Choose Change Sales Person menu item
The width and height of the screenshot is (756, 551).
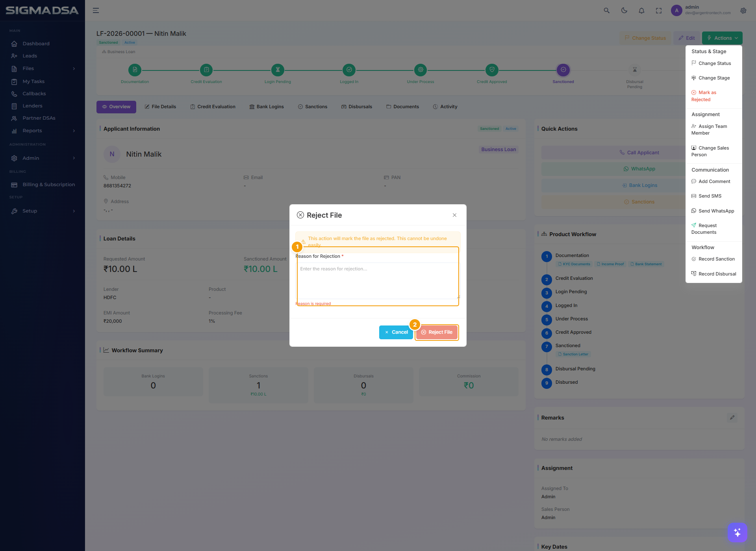tap(713, 151)
